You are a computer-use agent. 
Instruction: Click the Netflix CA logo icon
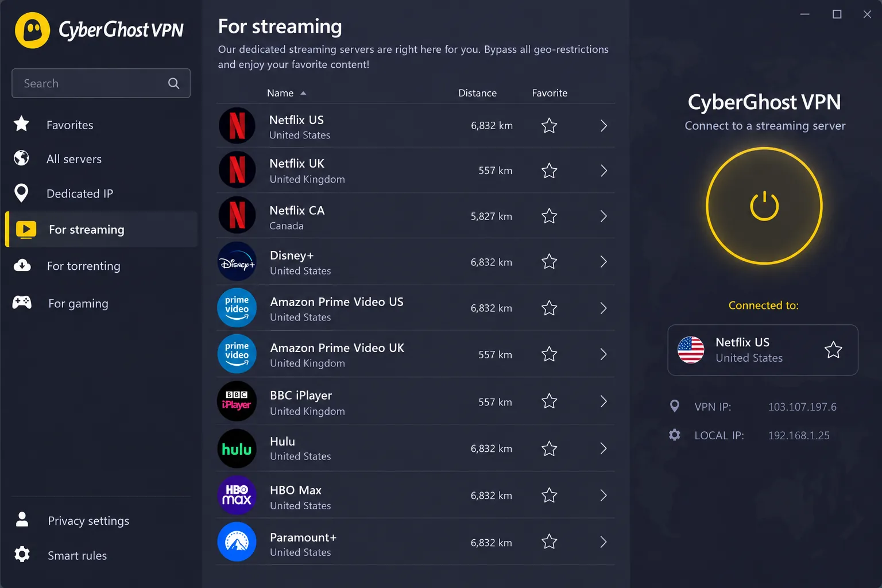237,215
